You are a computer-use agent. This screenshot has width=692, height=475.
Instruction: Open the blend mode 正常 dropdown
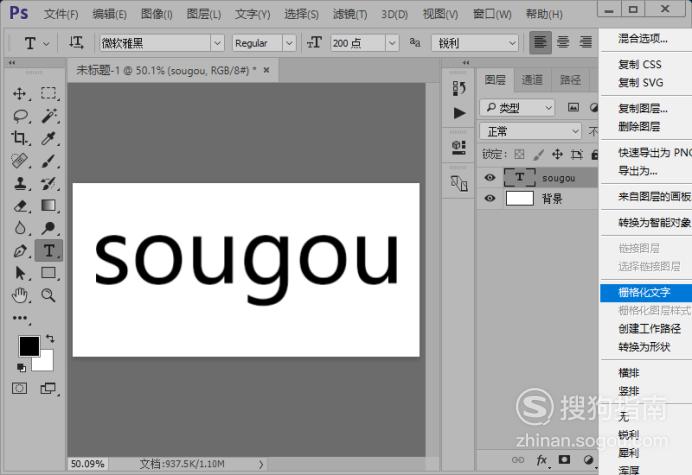click(530, 131)
